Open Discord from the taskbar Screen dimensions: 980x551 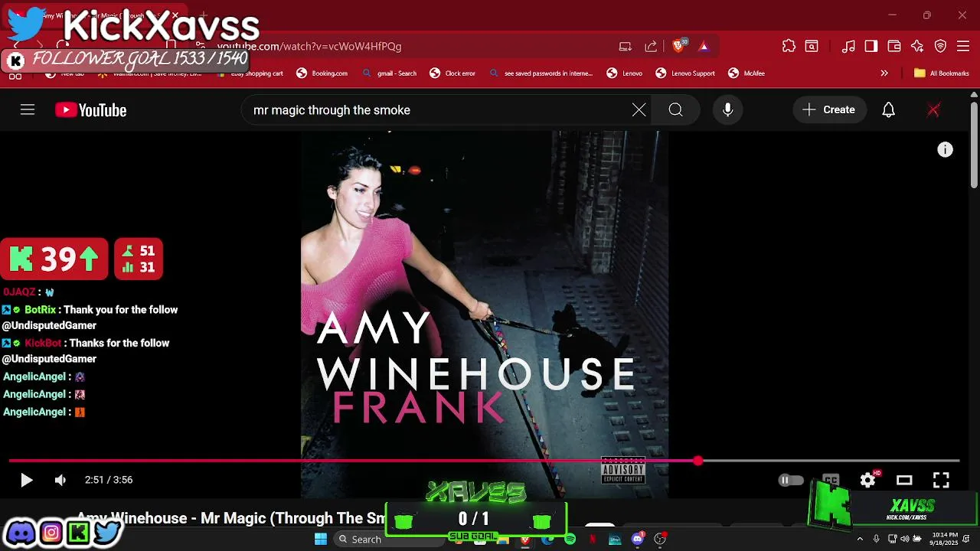click(638, 540)
